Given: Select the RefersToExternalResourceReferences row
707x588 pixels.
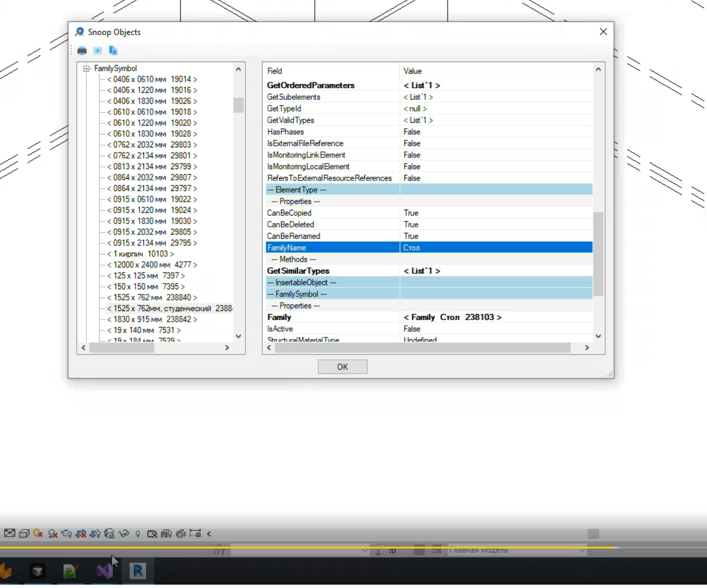Looking at the screenshot, I should coord(429,178).
